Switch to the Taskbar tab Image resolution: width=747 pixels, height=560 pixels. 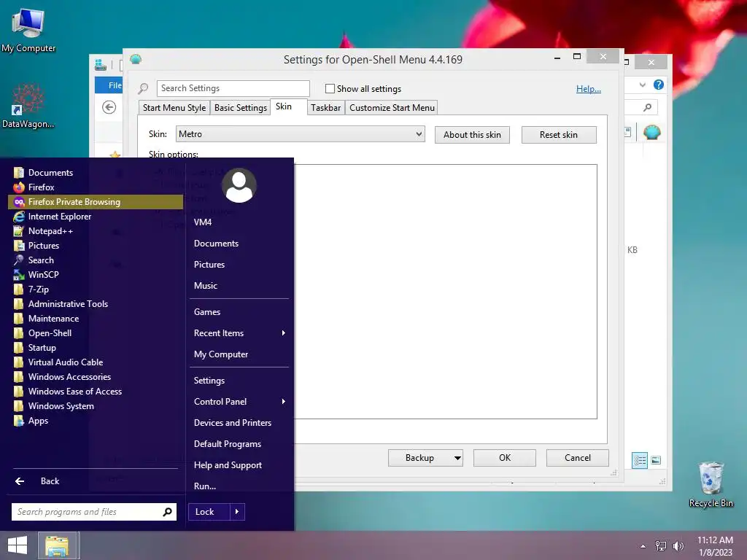(x=326, y=108)
